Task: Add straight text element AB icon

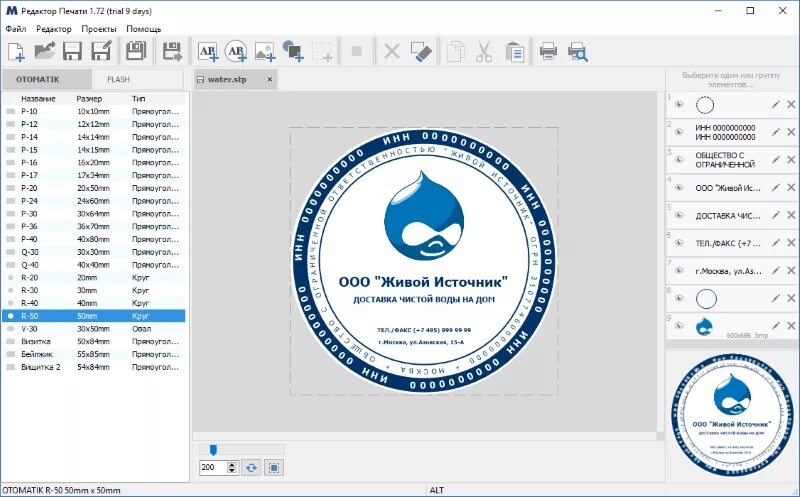Action: [x=208, y=52]
